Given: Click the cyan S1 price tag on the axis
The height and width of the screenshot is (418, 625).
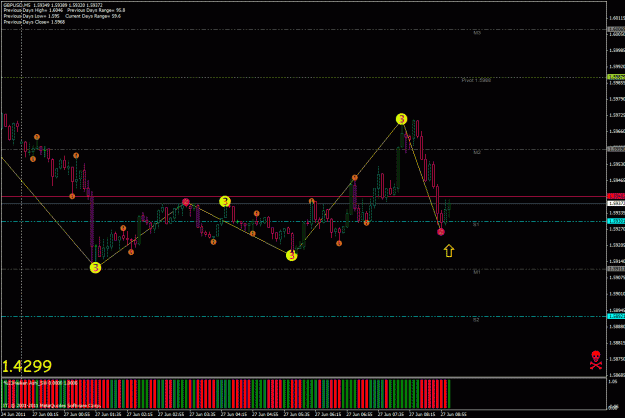Looking at the screenshot, I should [616, 221].
